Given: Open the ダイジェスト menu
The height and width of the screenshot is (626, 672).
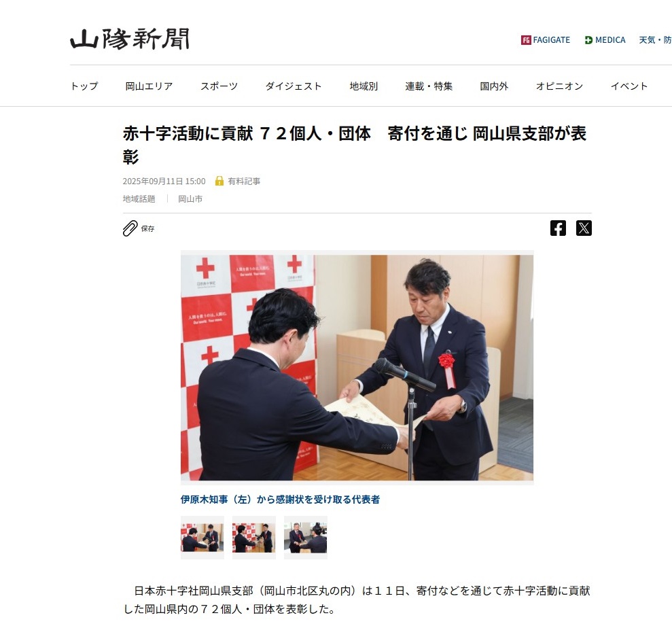Looking at the screenshot, I should (x=294, y=86).
